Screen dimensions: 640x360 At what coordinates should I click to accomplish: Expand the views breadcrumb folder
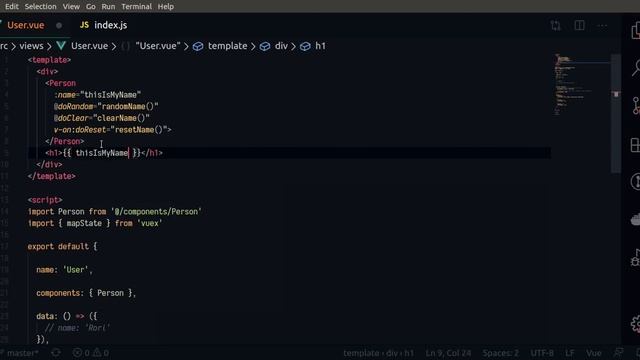[31, 46]
